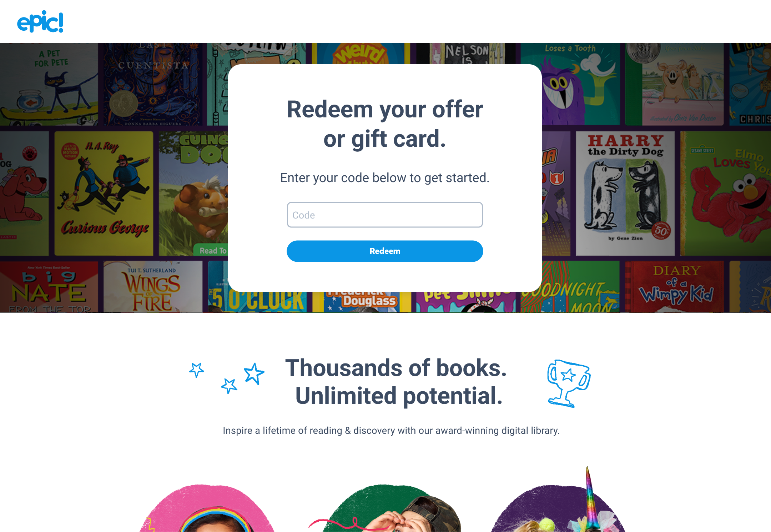Click the Diary of a Wimpy Kid cover
The image size is (771, 532).
click(674, 287)
